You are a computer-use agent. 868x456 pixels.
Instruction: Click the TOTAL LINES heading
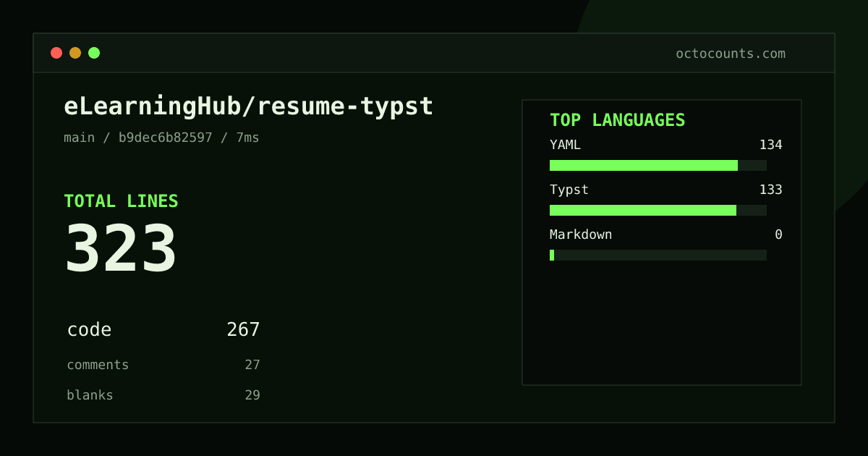pos(121,201)
